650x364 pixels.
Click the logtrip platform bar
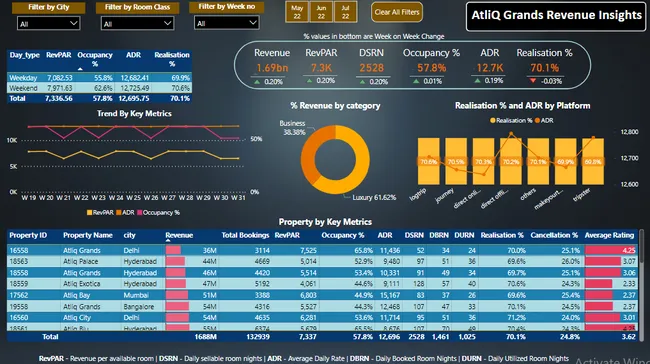429,161
